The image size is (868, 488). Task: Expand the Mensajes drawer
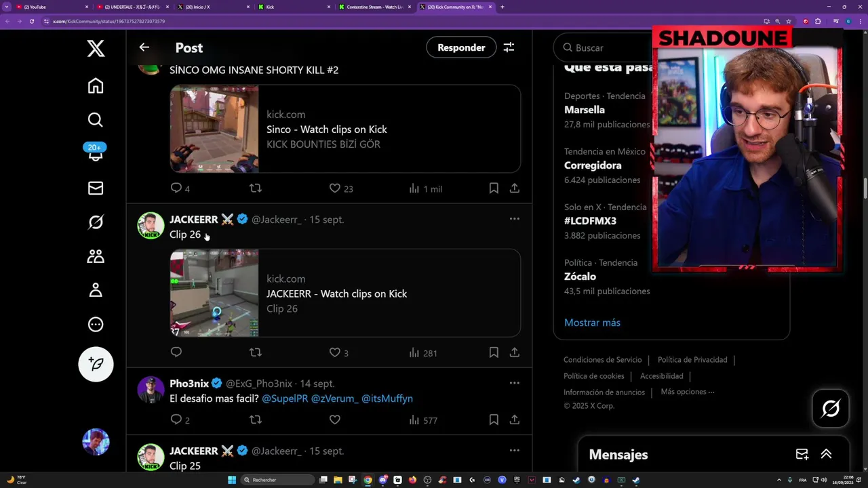tap(826, 454)
